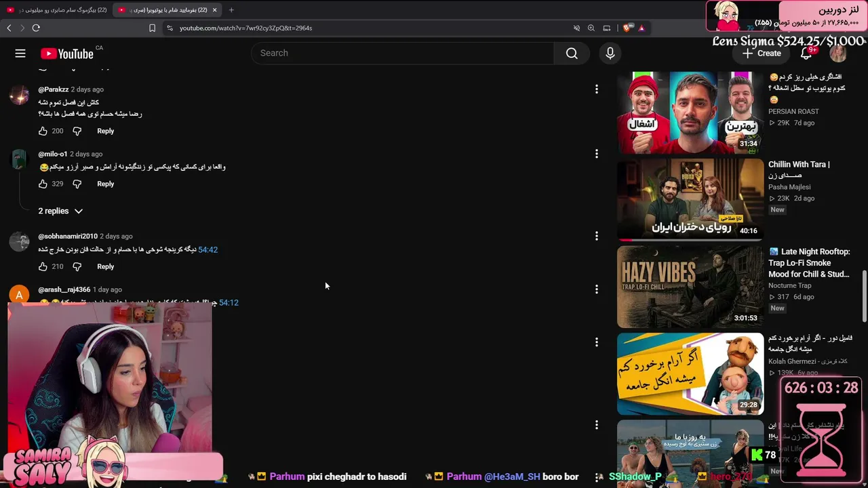Open the notifications bell
Screen dimensions: 868x488
coord(806,54)
